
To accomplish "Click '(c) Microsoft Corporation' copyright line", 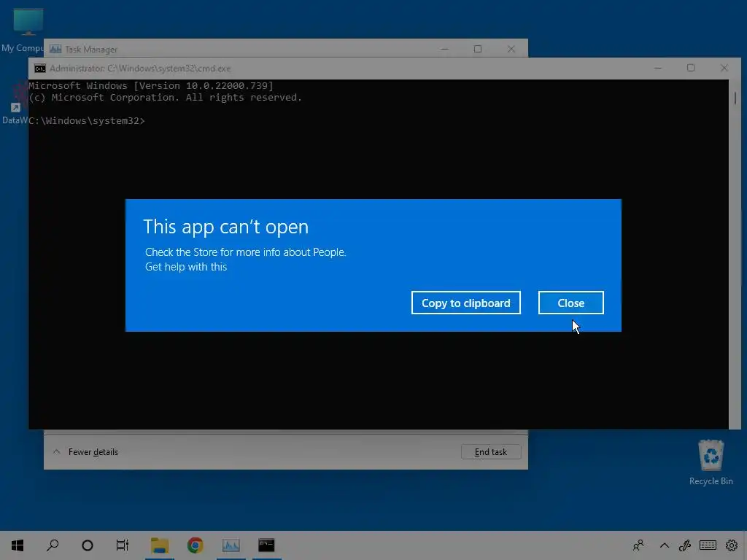I will click(166, 98).
